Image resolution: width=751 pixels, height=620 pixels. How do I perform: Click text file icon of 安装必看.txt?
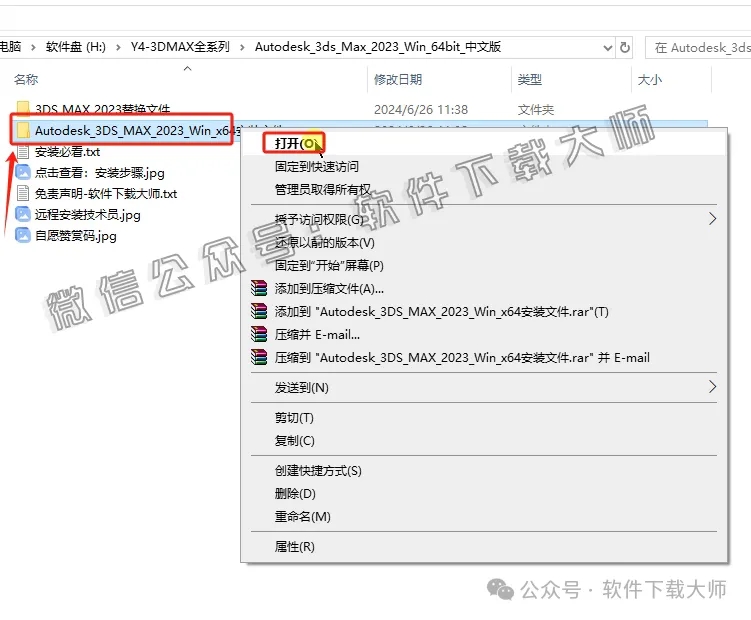(x=23, y=151)
